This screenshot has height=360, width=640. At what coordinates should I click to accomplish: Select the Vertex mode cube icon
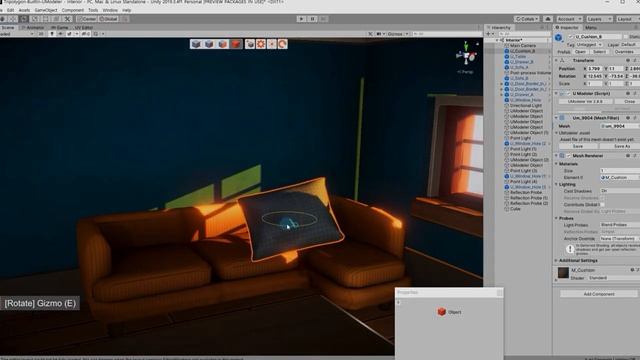click(x=196, y=44)
